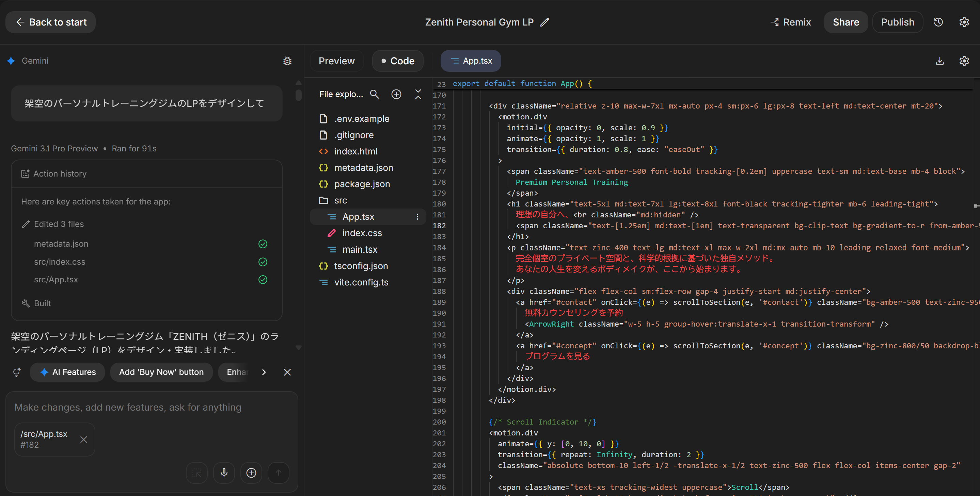Click the element selector icon in chat input
Screen dimensions: 980x496
coord(197,473)
